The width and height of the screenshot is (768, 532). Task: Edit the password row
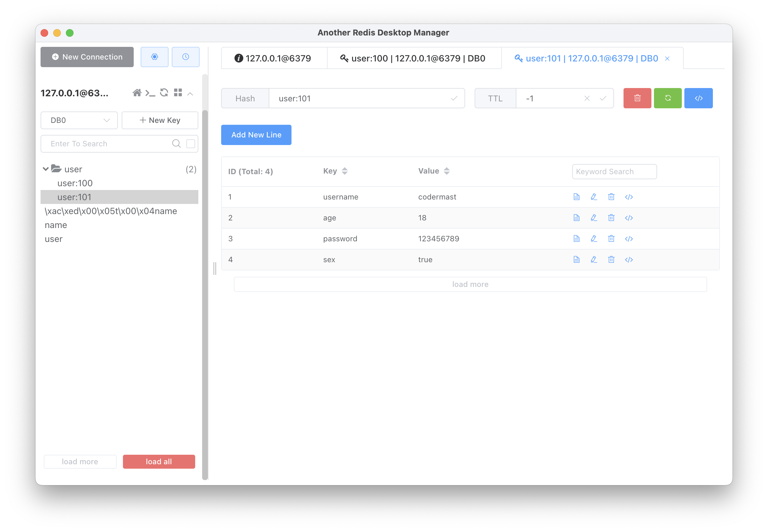(594, 239)
